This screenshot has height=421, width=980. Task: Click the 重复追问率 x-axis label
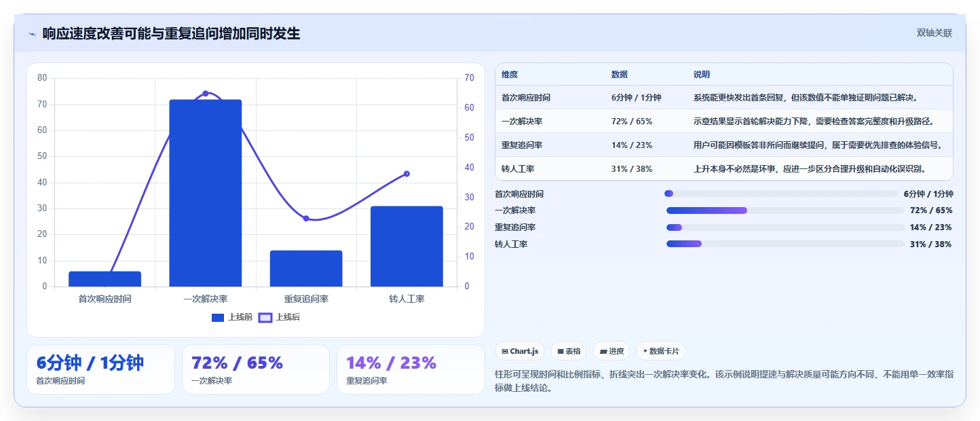pos(306,299)
